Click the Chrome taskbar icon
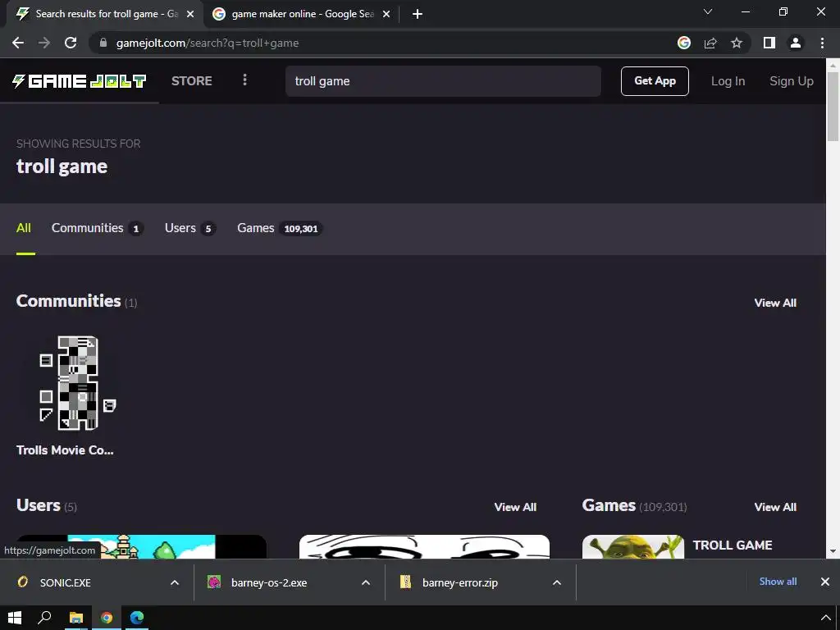This screenshot has width=840, height=630. (x=107, y=618)
